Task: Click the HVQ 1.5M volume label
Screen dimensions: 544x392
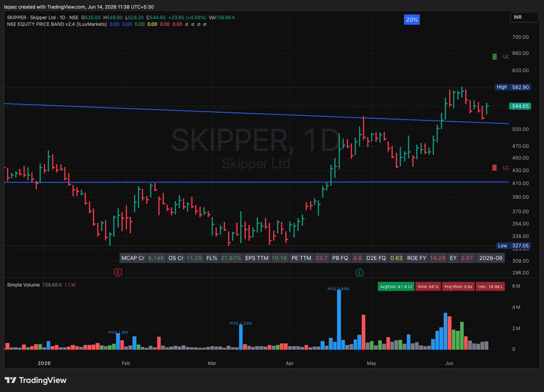Action: point(118,332)
